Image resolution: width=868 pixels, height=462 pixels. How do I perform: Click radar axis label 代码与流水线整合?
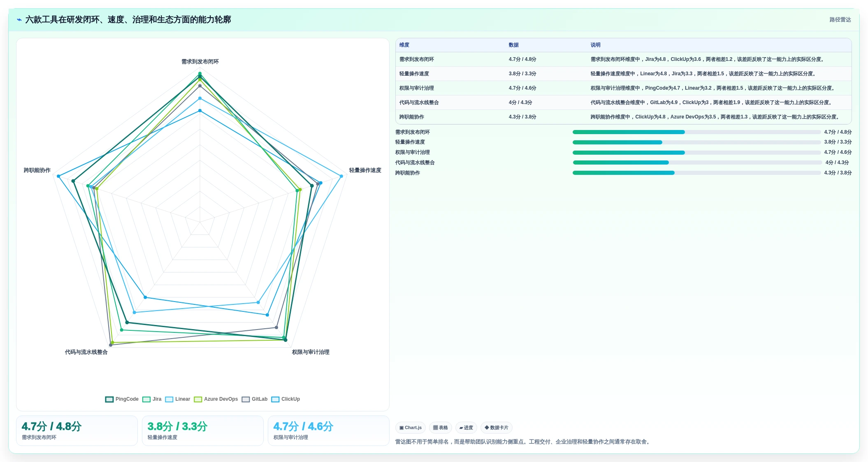pos(86,352)
